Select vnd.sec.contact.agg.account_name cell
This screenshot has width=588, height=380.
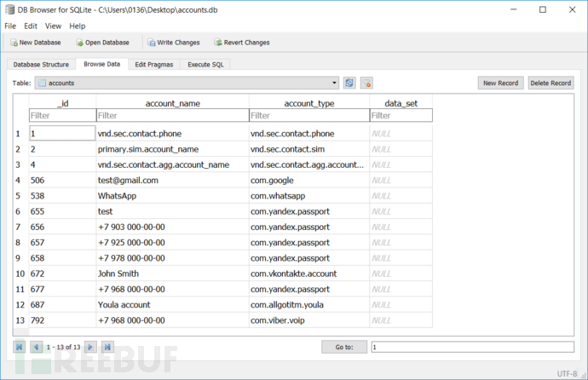[x=173, y=165]
